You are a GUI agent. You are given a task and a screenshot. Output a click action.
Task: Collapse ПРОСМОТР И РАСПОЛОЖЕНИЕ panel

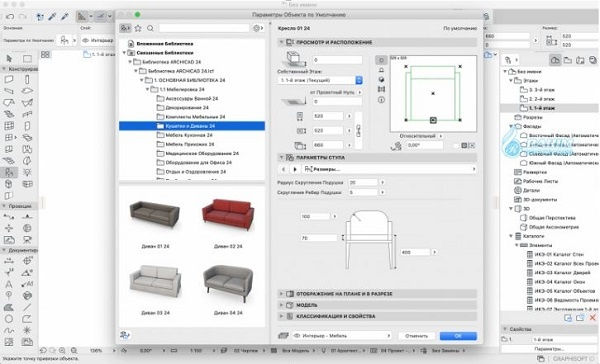[x=281, y=42]
